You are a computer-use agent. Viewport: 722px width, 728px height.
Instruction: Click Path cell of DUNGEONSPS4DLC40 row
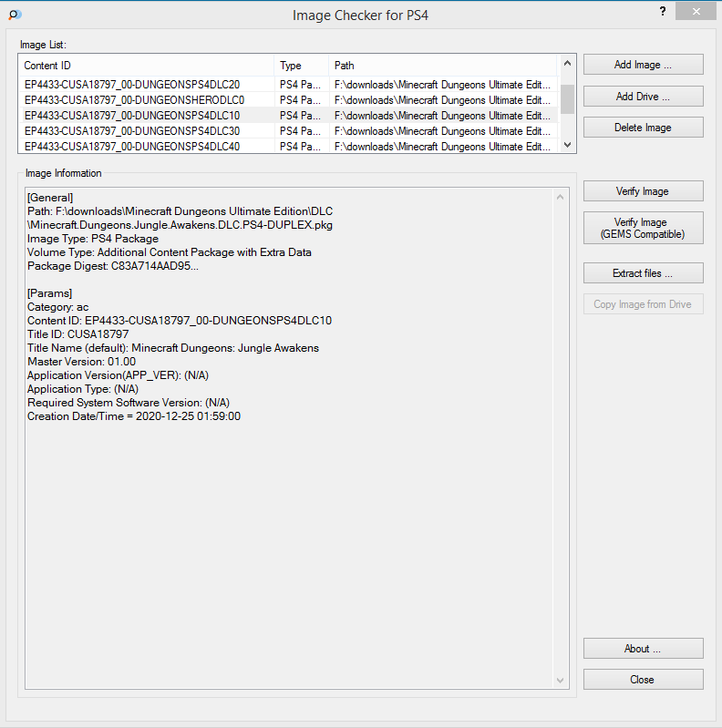point(443,147)
